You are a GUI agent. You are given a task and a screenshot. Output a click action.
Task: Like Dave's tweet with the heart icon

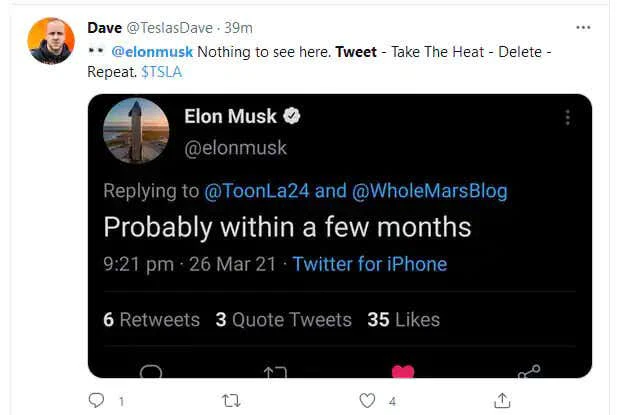tap(367, 400)
